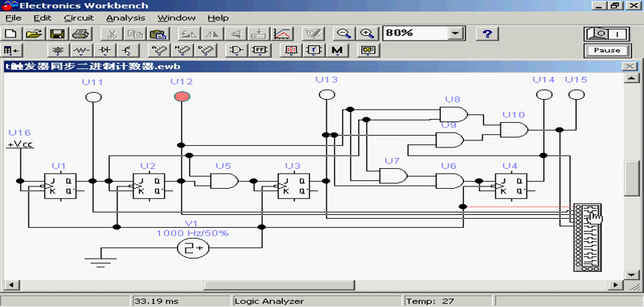
Task: Open the File menu
Action: (13, 18)
